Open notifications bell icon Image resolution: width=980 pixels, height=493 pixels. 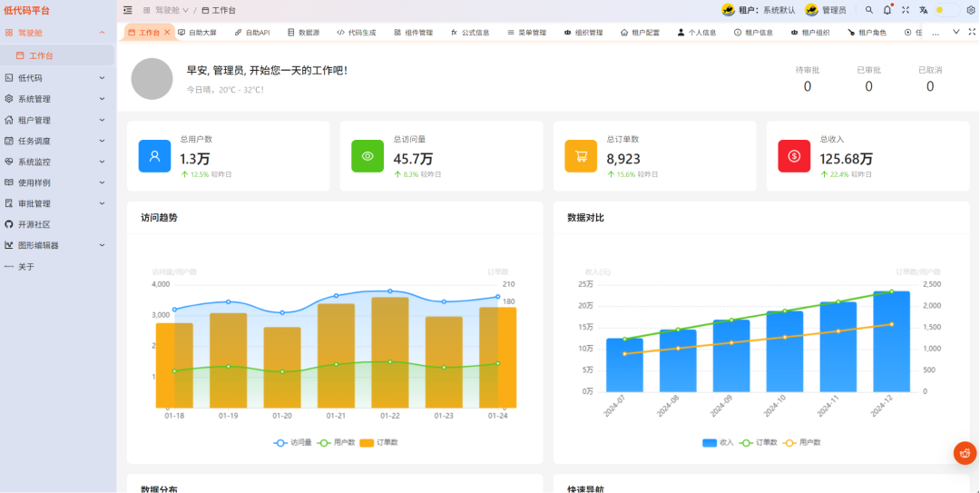pos(887,10)
